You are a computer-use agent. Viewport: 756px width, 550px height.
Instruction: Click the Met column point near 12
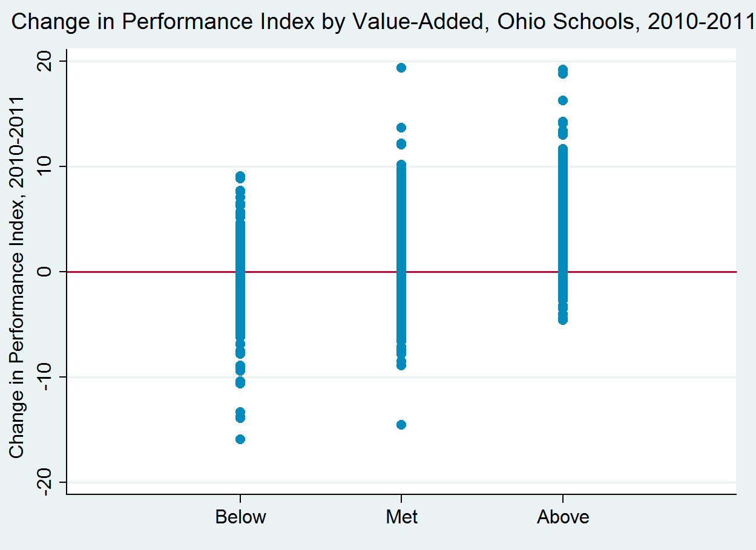401,144
